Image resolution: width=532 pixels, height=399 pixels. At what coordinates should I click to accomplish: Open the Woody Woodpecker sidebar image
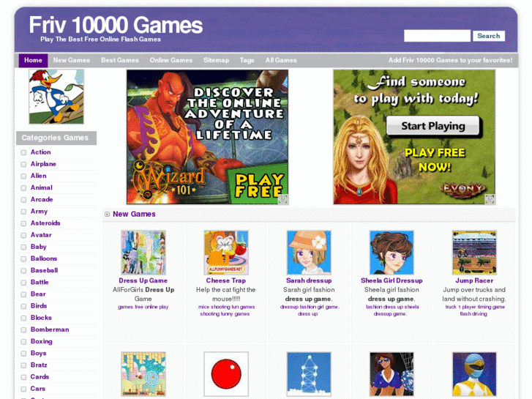coord(56,97)
